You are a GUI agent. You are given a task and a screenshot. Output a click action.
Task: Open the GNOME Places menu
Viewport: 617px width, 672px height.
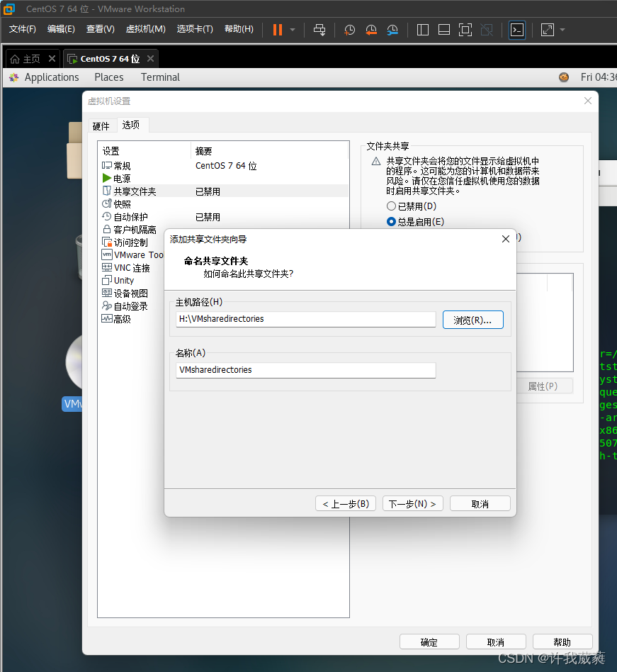[x=109, y=77]
